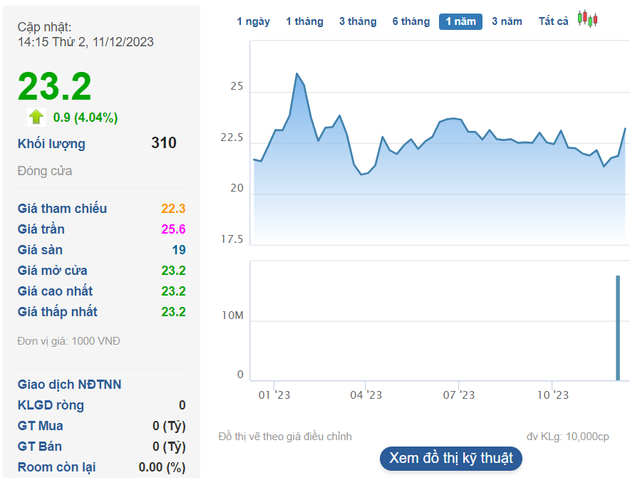The width and height of the screenshot is (640, 485).
Task: Select the '3 năm' time range tab
Action: (x=507, y=21)
